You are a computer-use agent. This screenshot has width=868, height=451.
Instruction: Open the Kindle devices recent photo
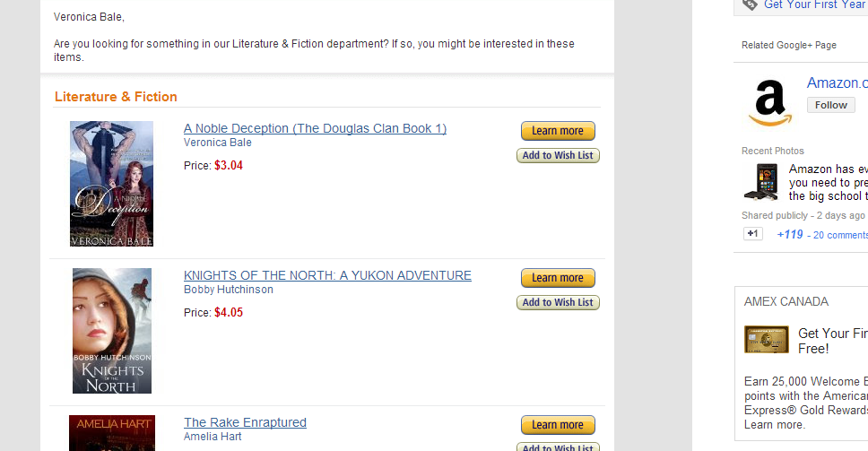tap(761, 181)
